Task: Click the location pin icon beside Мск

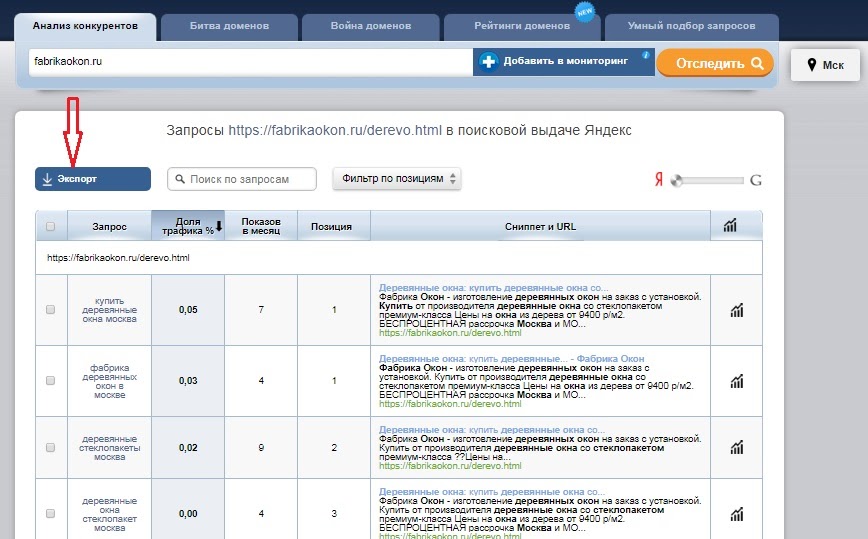Action: 812,65
